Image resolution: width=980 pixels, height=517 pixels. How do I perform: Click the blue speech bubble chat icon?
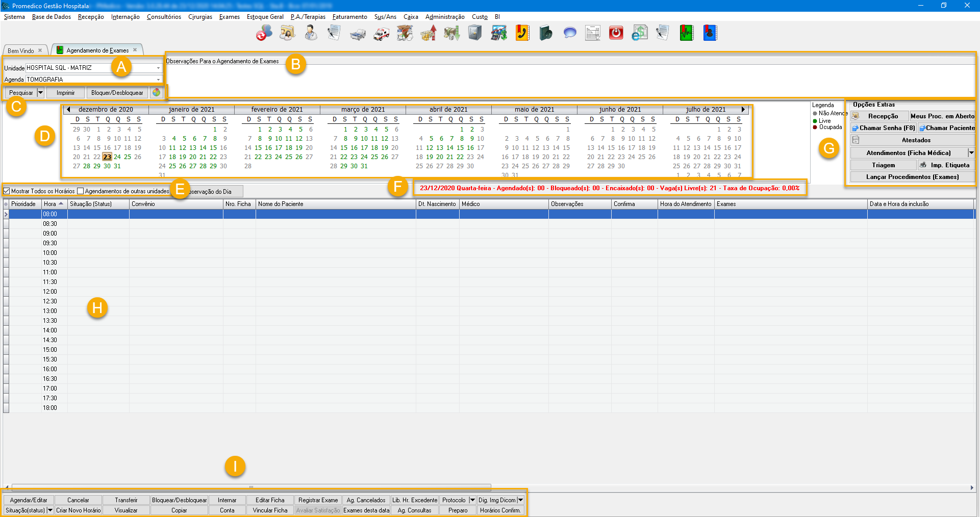(569, 34)
